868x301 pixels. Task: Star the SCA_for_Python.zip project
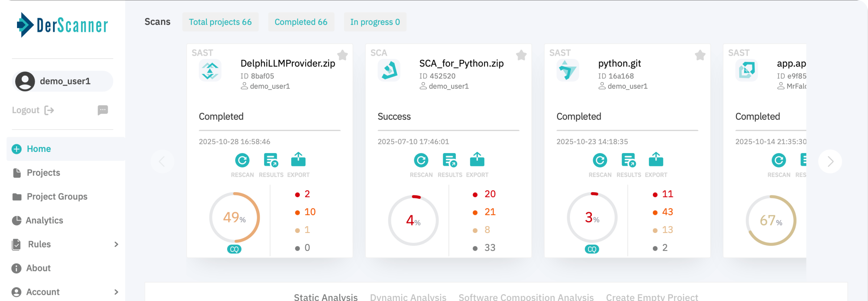point(521,55)
